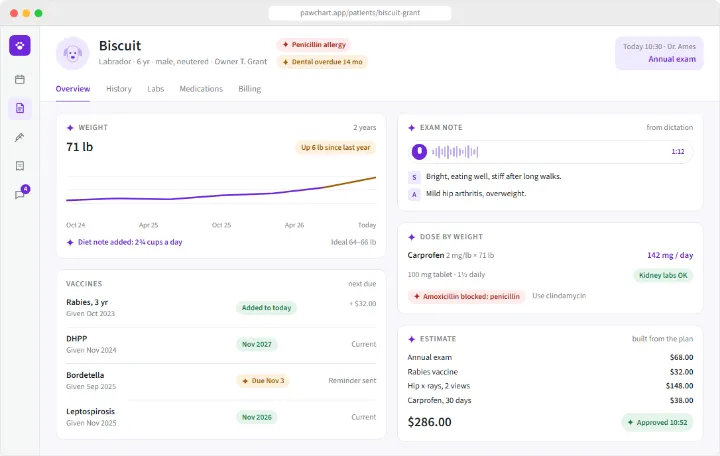Open the syringe icon in sidebar

[x=20, y=137]
